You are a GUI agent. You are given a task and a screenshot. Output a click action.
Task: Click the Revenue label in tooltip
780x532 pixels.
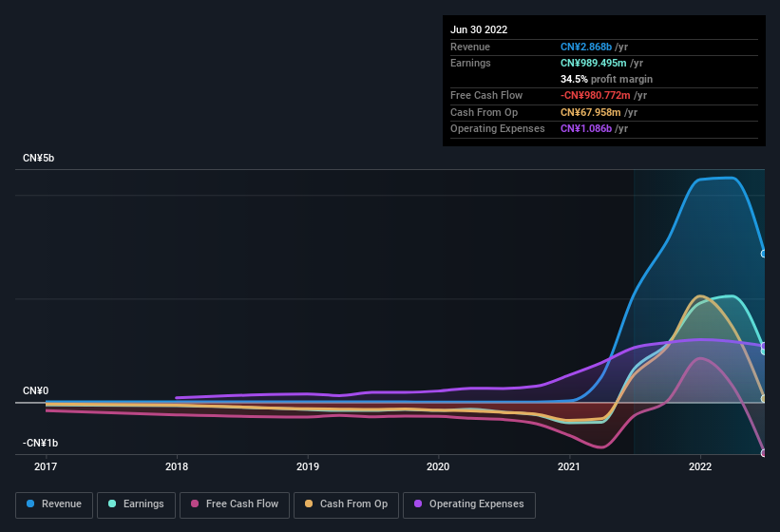pyautogui.click(x=470, y=47)
